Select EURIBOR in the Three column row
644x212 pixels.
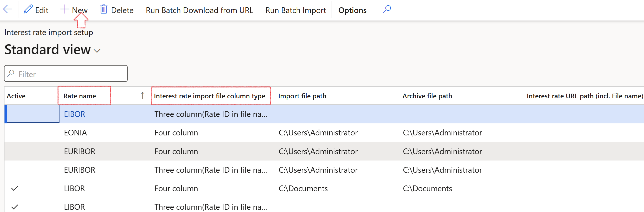[x=79, y=170]
